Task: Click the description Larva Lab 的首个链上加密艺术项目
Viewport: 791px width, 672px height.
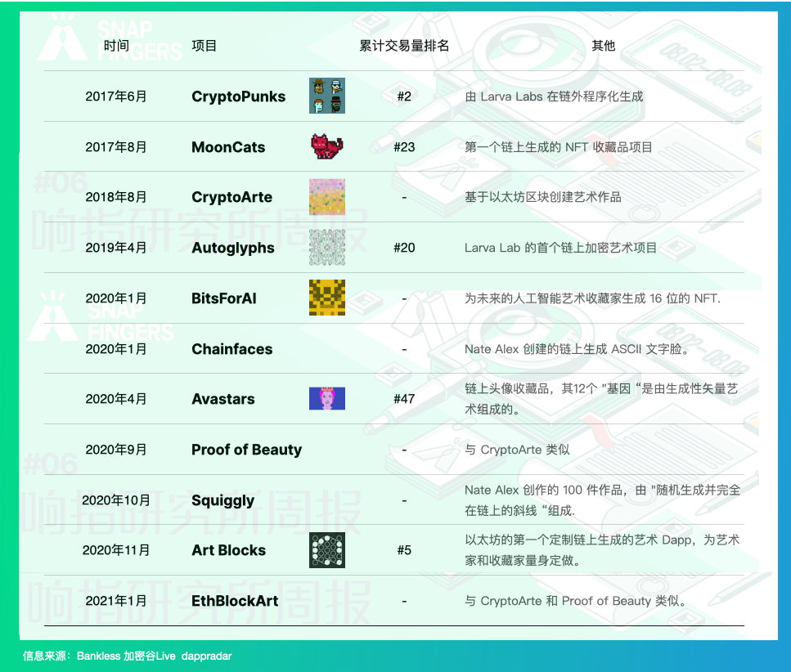Action: (x=560, y=248)
